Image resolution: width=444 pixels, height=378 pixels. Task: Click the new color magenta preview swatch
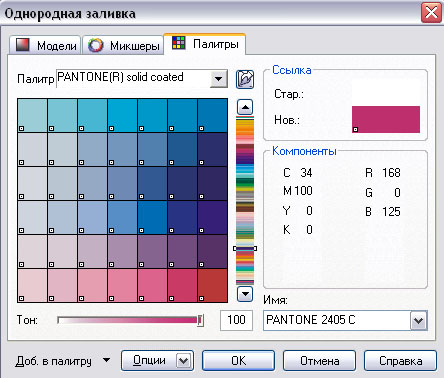(386, 119)
